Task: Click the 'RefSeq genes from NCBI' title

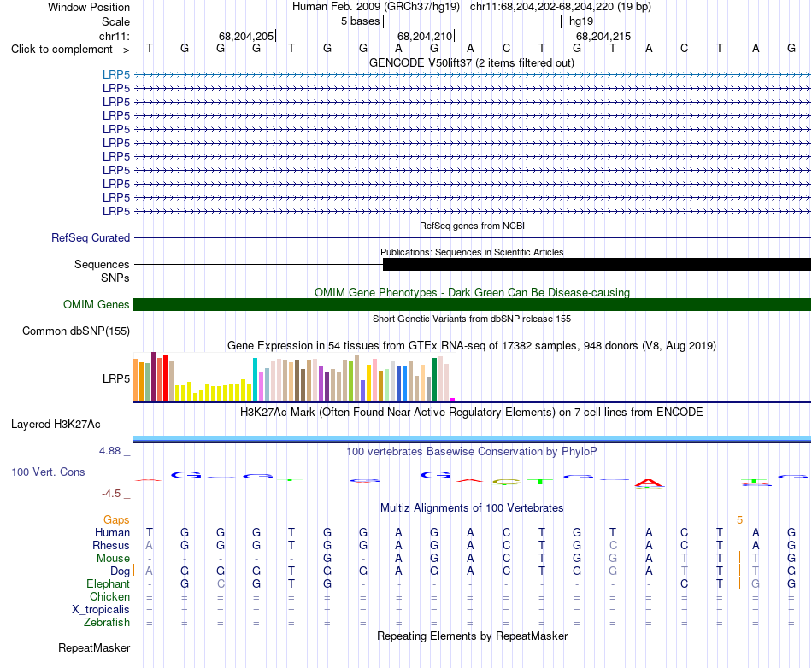Action: (473, 226)
